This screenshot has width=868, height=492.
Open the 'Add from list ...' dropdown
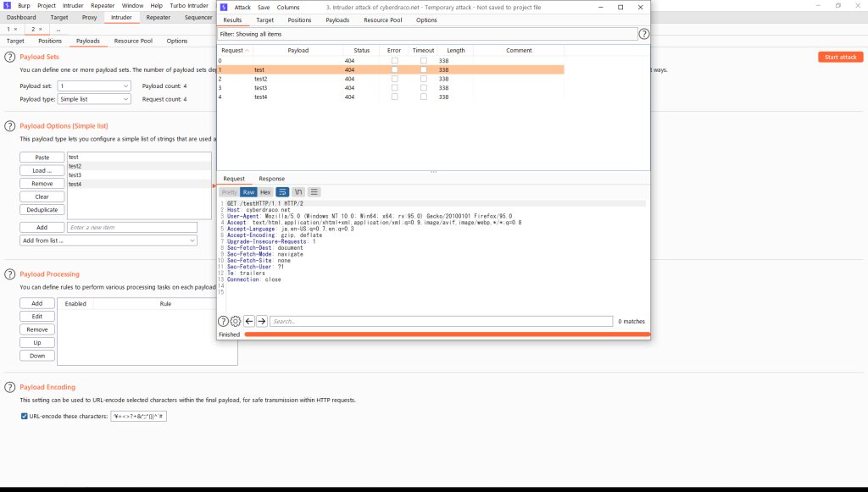(x=108, y=240)
